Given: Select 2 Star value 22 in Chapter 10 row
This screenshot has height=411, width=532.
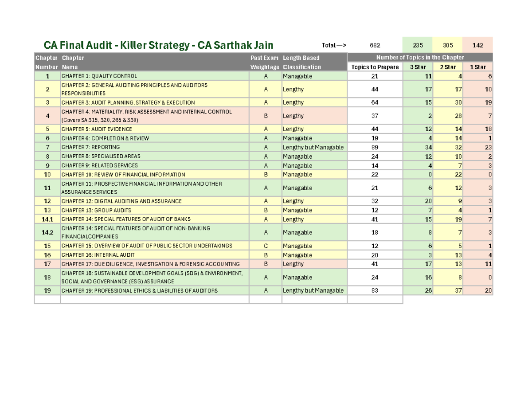Looking at the screenshot, I should pyautogui.click(x=448, y=175).
